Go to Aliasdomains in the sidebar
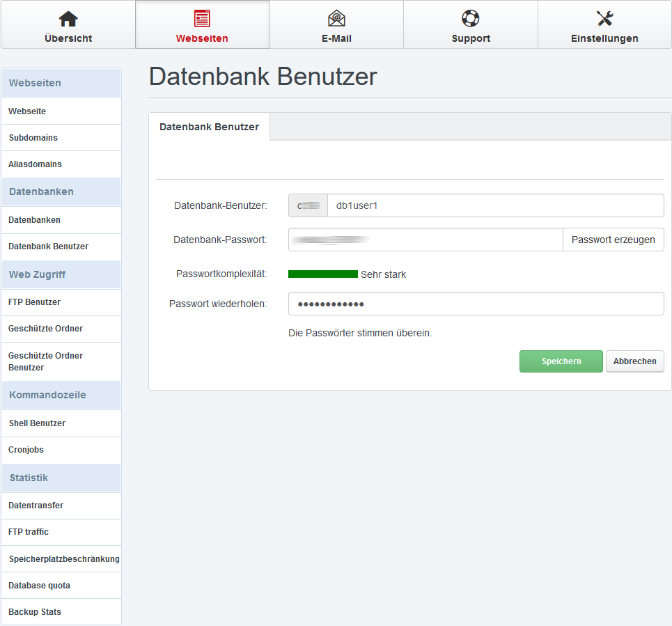This screenshot has width=672, height=626. pos(35,164)
